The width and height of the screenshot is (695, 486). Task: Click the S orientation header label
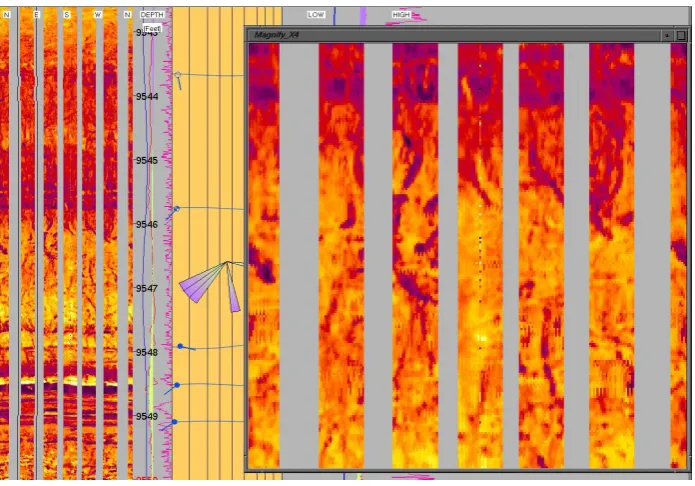[x=66, y=15]
